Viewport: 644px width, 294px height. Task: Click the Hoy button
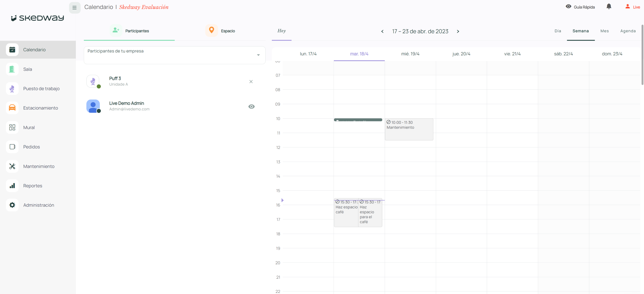click(281, 31)
